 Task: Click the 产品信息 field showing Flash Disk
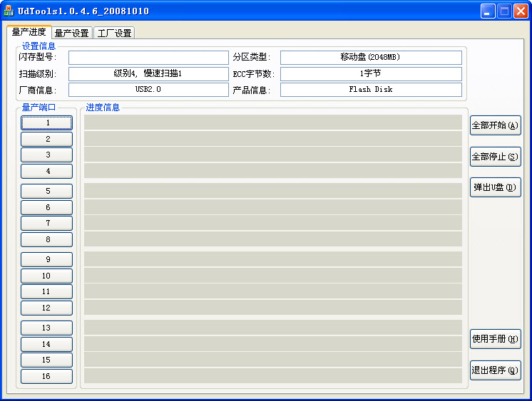371,90
